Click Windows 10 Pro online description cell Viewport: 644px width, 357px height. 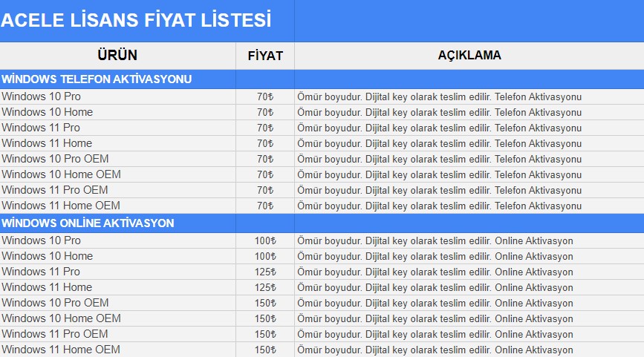[469, 240]
